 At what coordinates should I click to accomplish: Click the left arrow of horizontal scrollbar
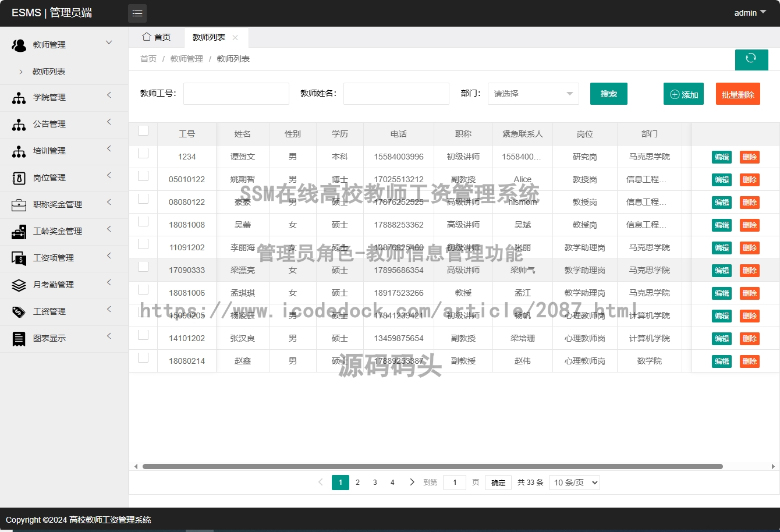[136, 466]
